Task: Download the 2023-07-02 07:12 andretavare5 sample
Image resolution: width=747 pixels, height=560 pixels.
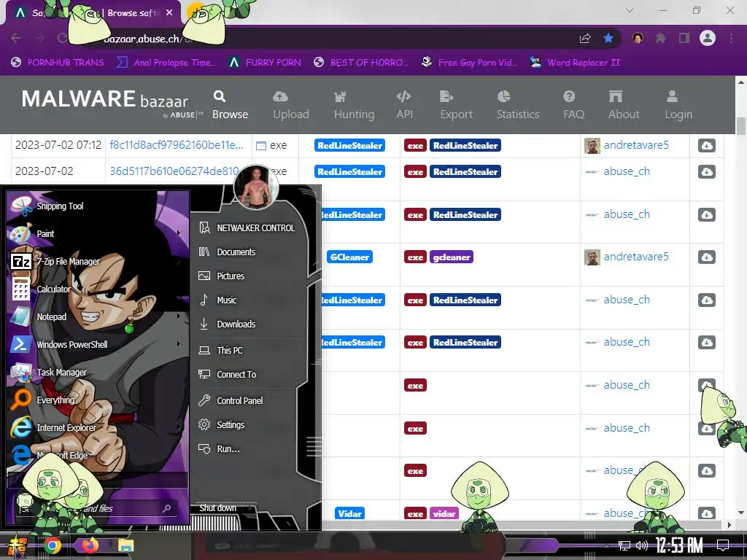Action: coord(706,145)
